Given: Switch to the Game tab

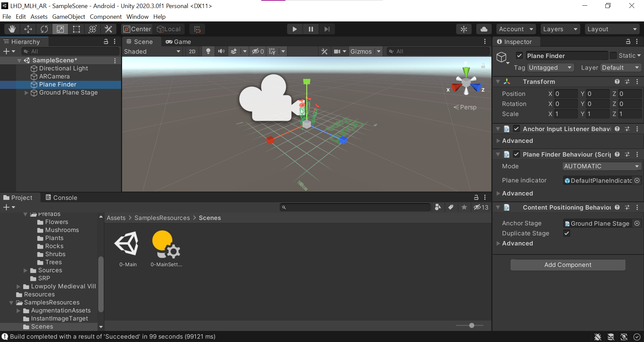Looking at the screenshot, I should [x=178, y=42].
